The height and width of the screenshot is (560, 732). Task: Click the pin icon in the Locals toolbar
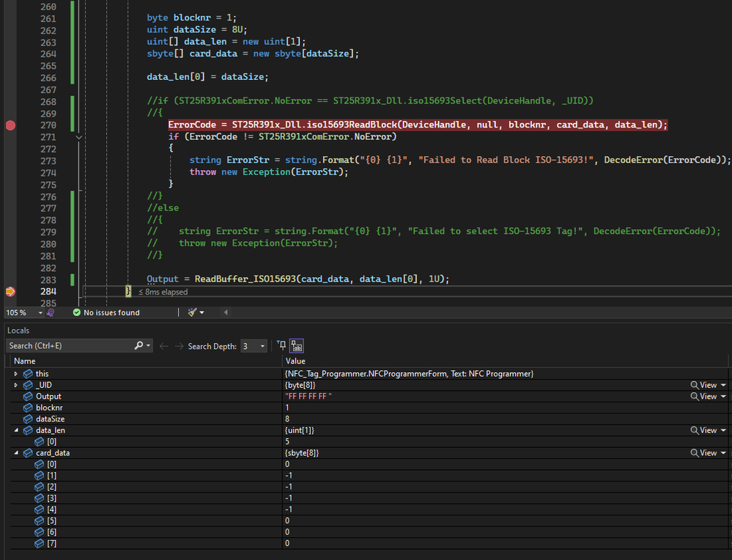pyautogui.click(x=282, y=346)
